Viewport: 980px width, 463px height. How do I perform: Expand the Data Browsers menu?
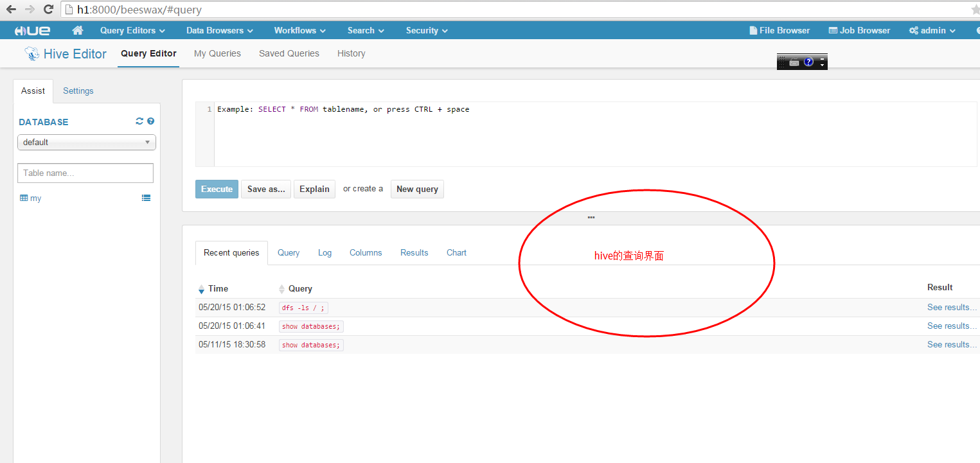click(x=219, y=30)
